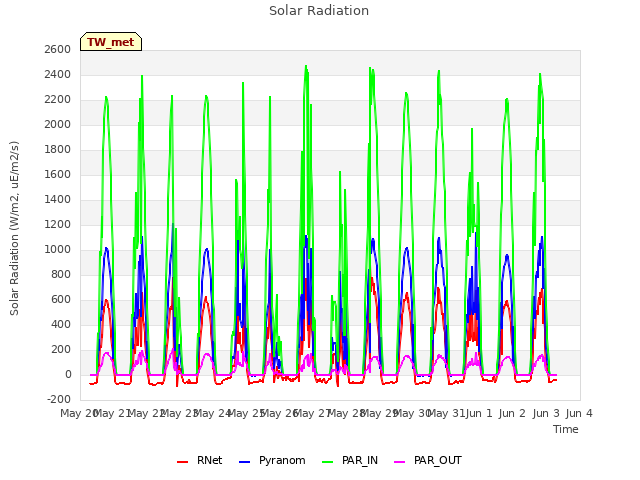The width and height of the screenshot is (640, 480).
Task: Click the -200 y-axis tick label
Action: (59, 399)
